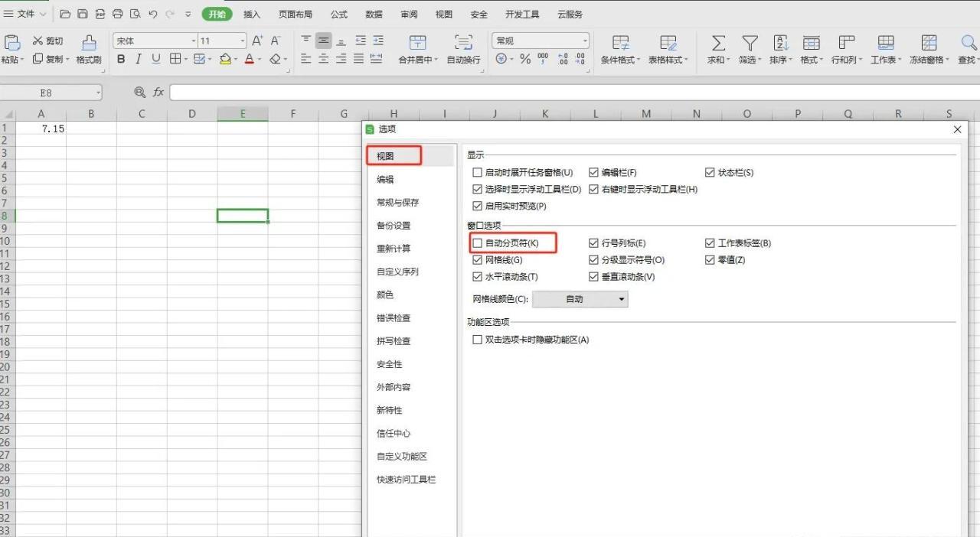980x537 pixels.
Task: Uncheck 编辑栏(F) checkbox
Action: tap(593, 173)
